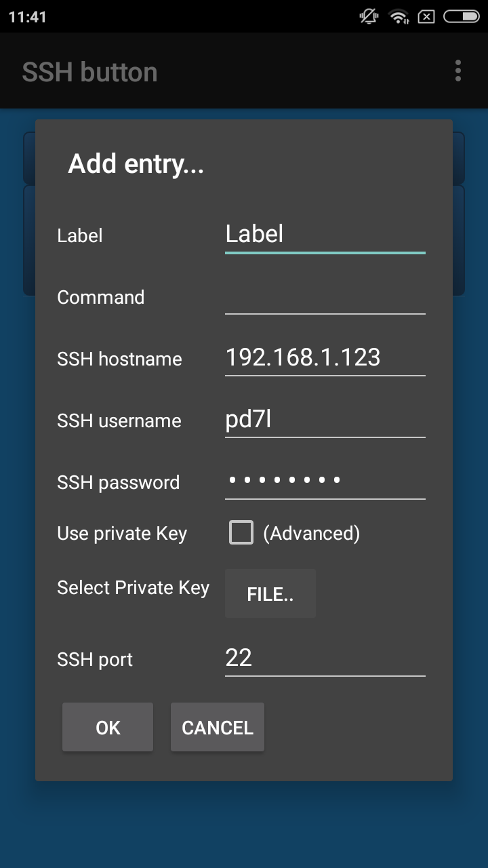The image size is (488, 868).
Task: Tap the SSH button app title
Action: point(89,72)
